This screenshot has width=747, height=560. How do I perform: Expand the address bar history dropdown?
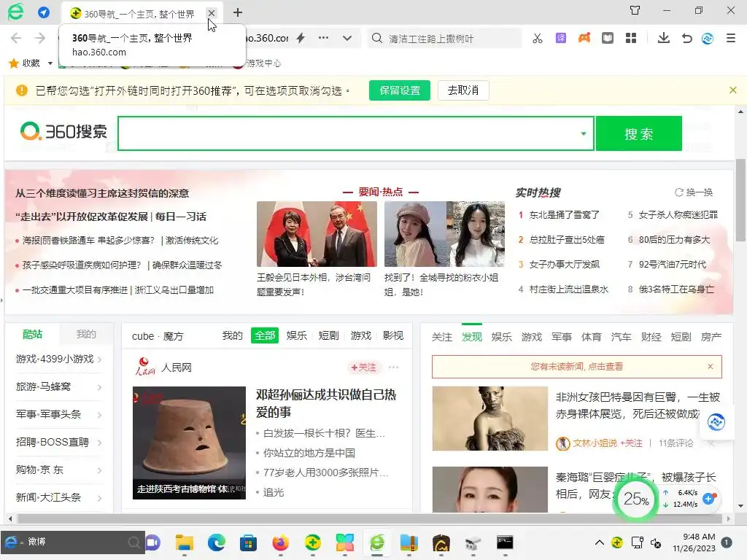point(347,38)
